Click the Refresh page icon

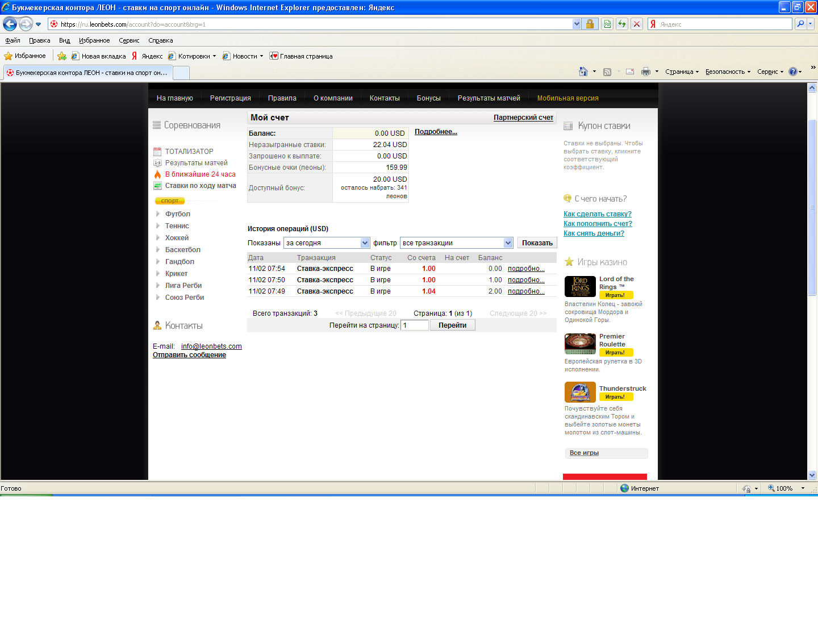click(622, 24)
